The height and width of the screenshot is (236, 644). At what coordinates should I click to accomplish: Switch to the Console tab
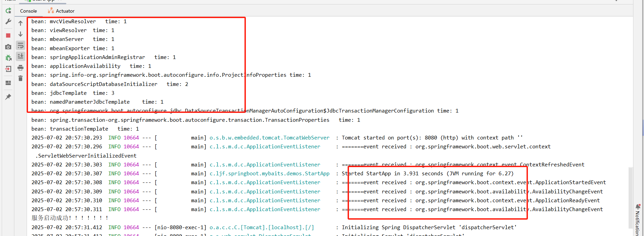pyautogui.click(x=28, y=11)
